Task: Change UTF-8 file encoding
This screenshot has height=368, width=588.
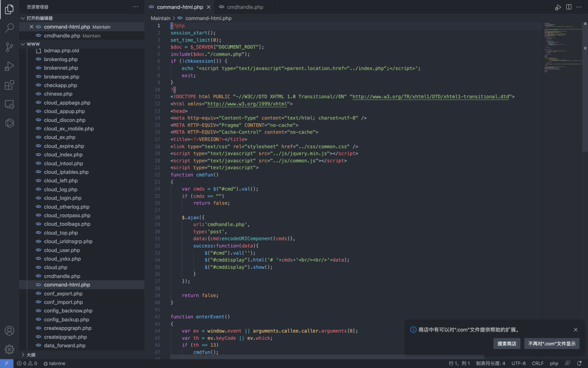Action: [519, 364]
